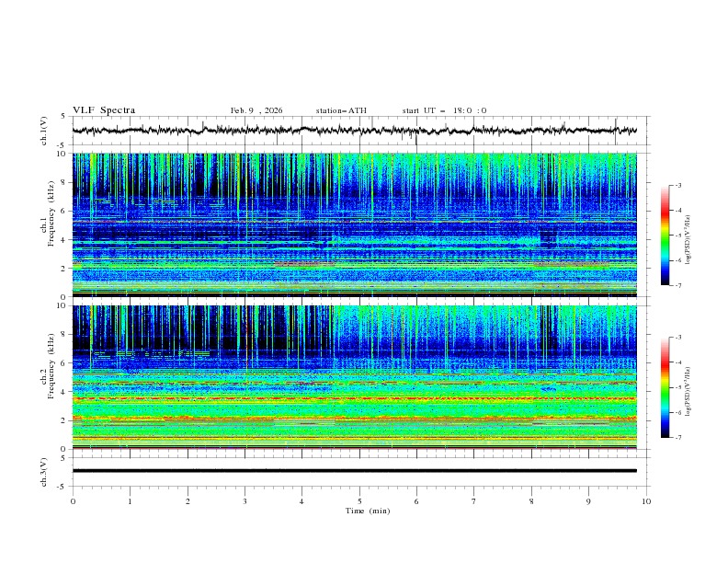
Task: Click the ch.3(V) axis label
Action: pyautogui.click(x=45, y=471)
